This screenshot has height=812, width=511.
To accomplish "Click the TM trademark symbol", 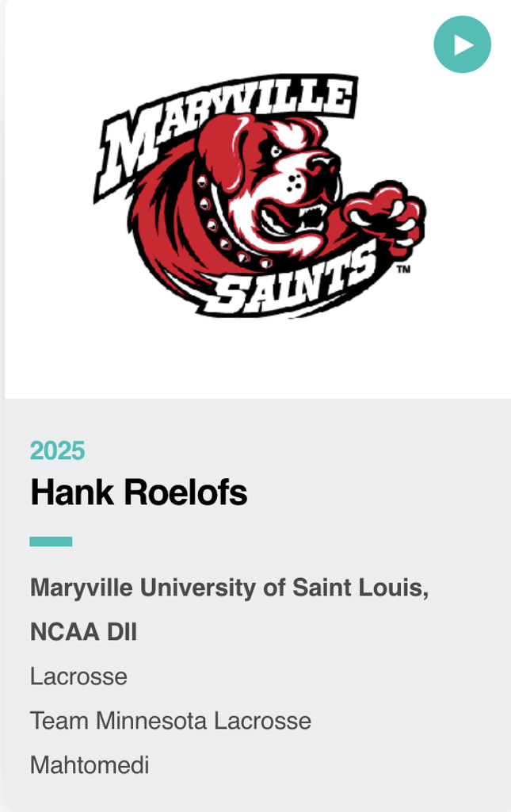I will (x=402, y=270).
